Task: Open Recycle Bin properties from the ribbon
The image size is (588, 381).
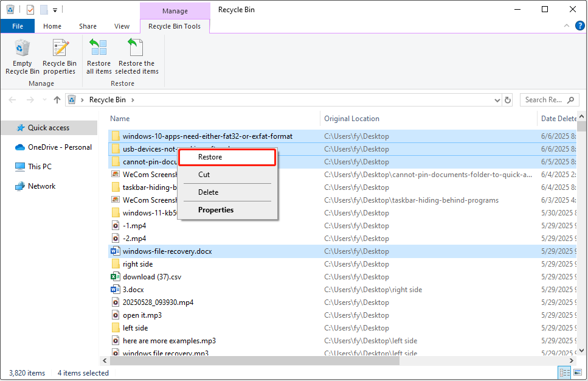Action: tap(59, 57)
